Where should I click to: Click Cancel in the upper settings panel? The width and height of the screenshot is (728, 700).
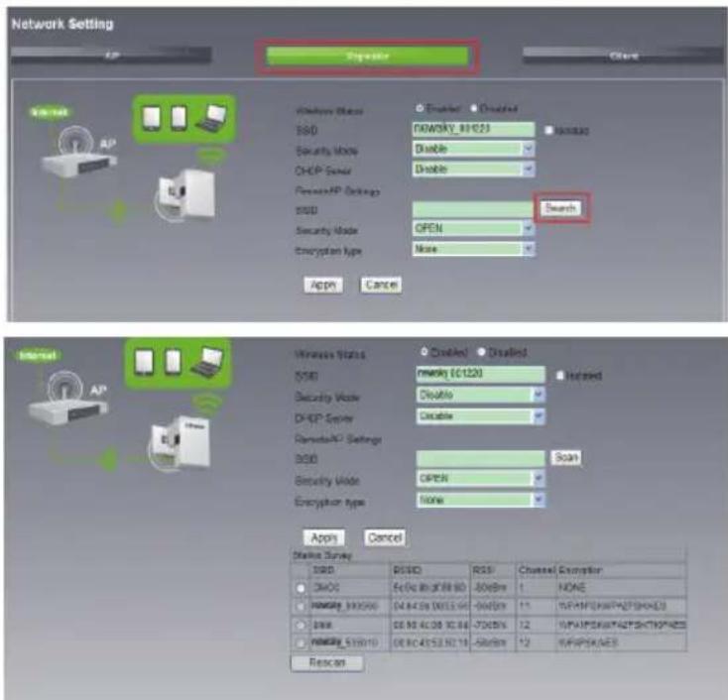pos(381,285)
